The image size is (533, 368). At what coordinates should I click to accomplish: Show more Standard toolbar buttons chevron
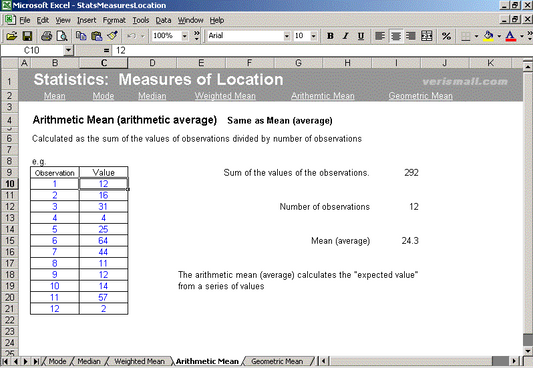(196, 36)
